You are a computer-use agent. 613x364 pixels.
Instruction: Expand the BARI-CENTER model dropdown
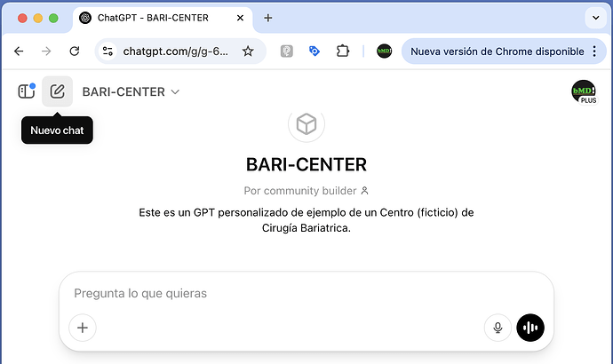point(131,91)
